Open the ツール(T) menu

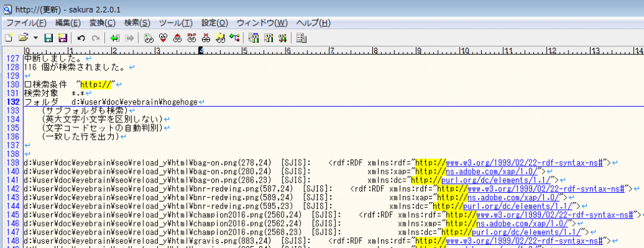coord(175,23)
